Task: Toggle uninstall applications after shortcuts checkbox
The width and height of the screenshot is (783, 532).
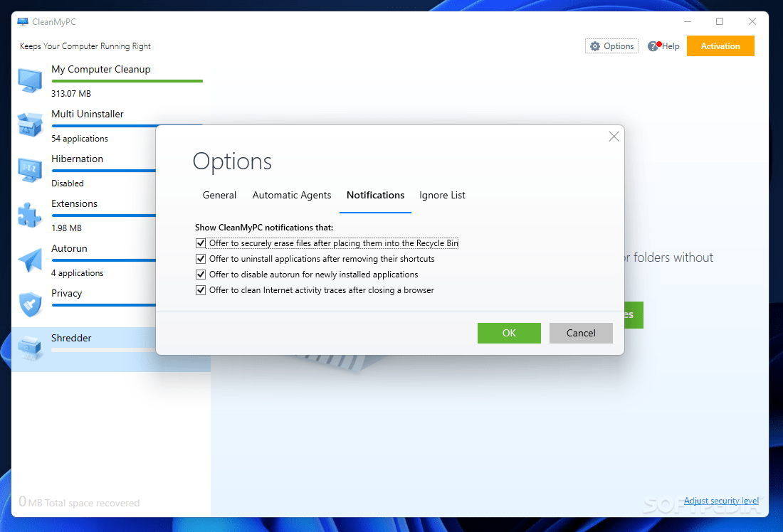Action: click(201, 259)
